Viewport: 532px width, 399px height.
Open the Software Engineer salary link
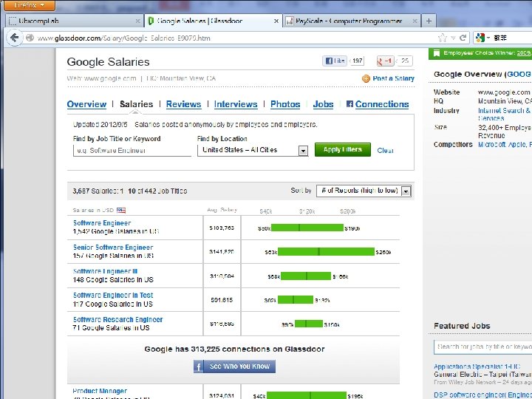coord(102,223)
